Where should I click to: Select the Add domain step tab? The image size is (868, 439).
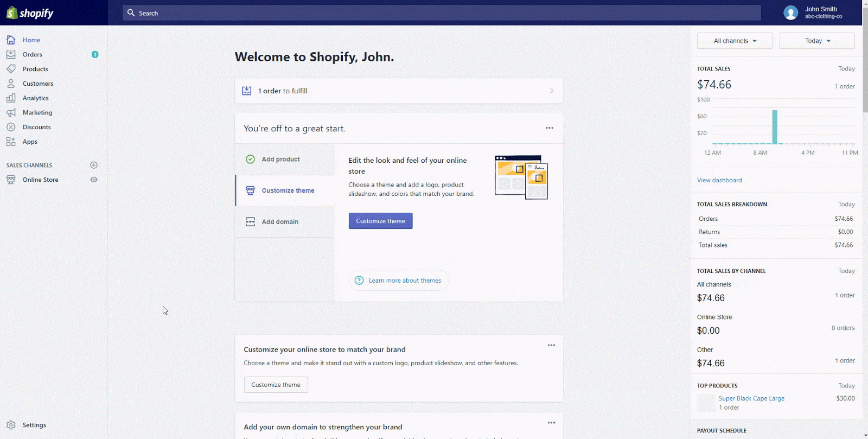pyautogui.click(x=285, y=221)
